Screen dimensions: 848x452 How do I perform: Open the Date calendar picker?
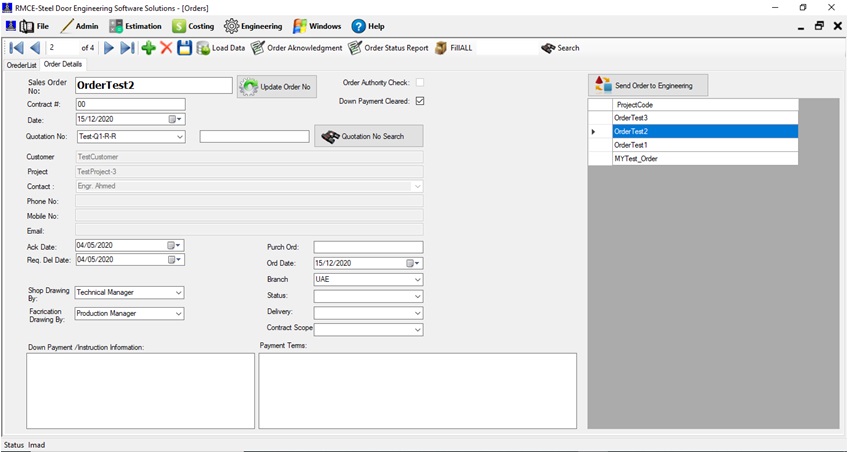[x=176, y=119]
